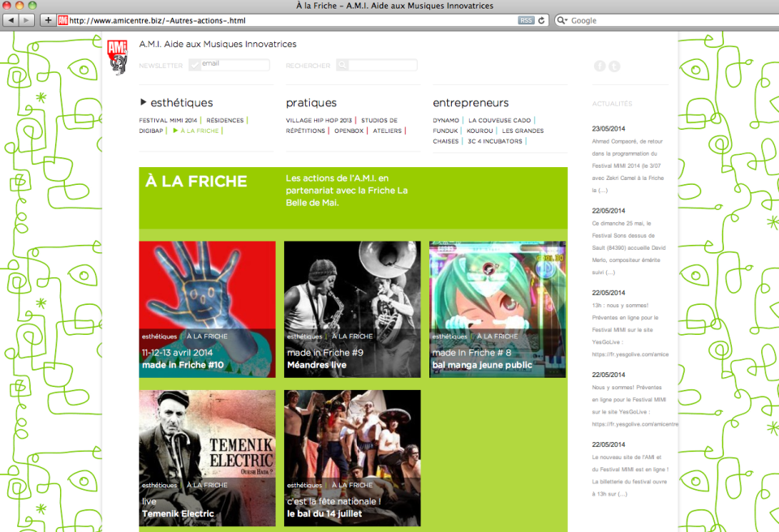Open the AMI logo home link
The height and width of the screenshot is (532, 779).
pos(117,57)
